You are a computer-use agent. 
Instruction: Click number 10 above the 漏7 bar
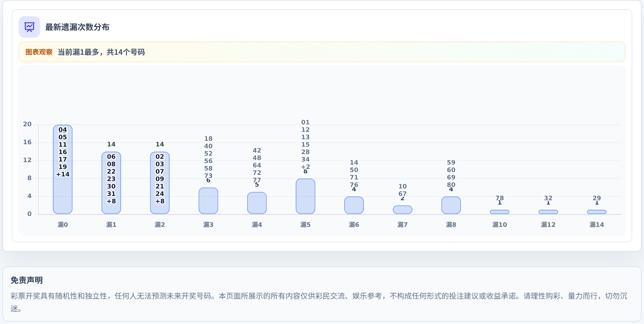pos(402,186)
